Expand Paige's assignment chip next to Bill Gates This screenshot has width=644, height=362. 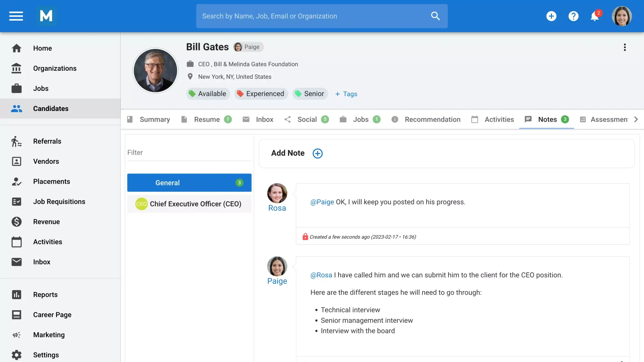pos(248,47)
